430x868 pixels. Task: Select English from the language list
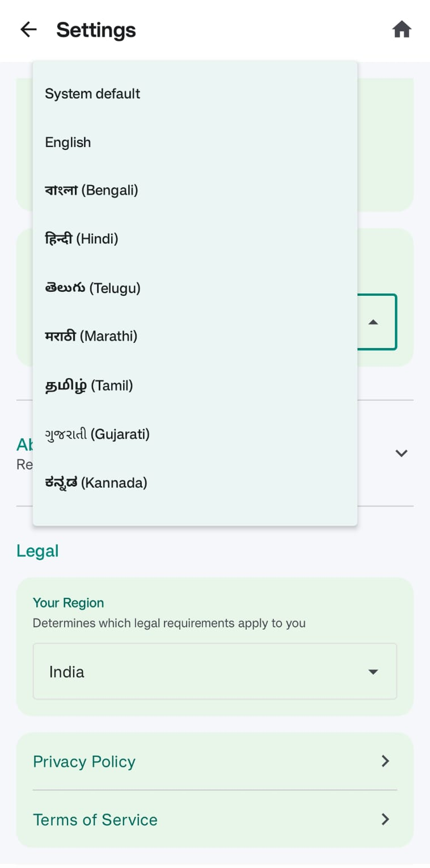tap(68, 142)
